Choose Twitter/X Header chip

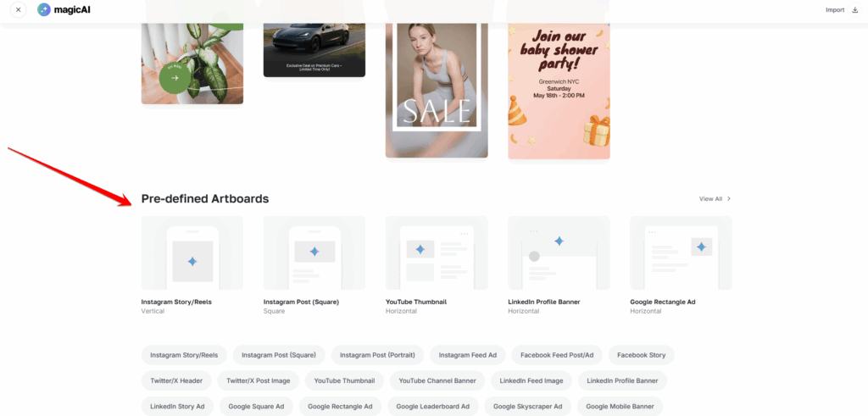(176, 380)
